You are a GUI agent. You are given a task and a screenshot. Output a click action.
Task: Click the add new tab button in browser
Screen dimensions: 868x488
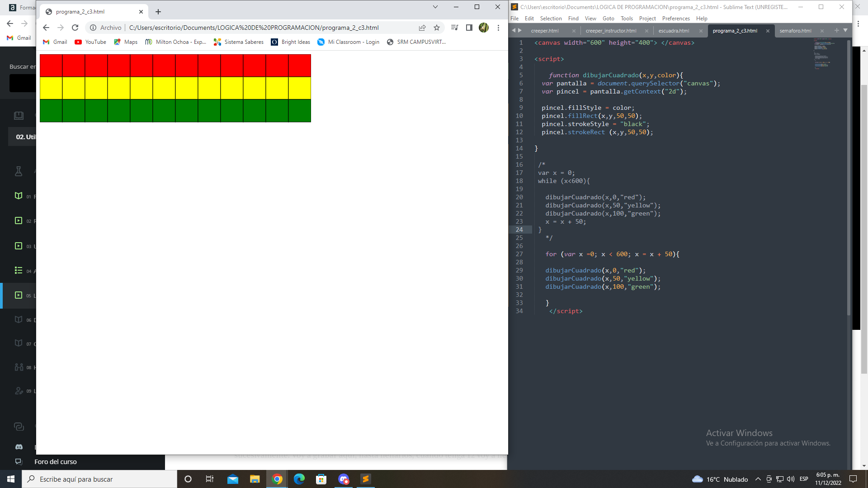(x=158, y=11)
